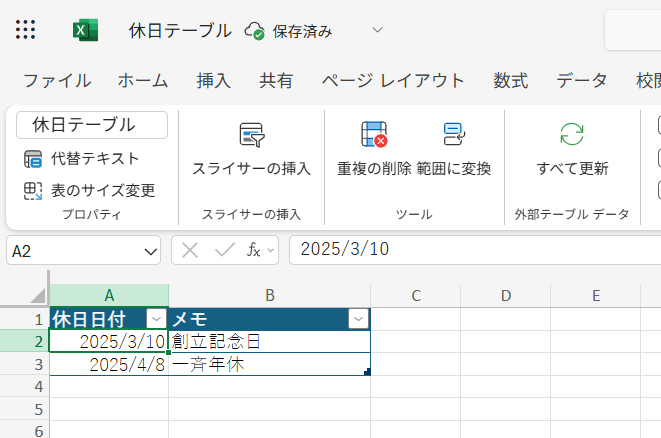Click the 重複の削除 label

(x=374, y=169)
